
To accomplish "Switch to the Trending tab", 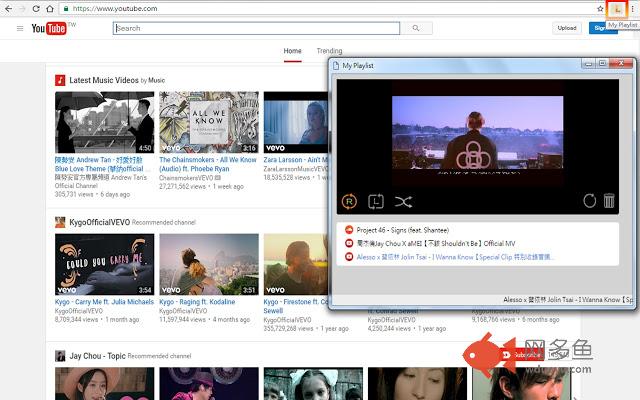I will (x=329, y=50).
